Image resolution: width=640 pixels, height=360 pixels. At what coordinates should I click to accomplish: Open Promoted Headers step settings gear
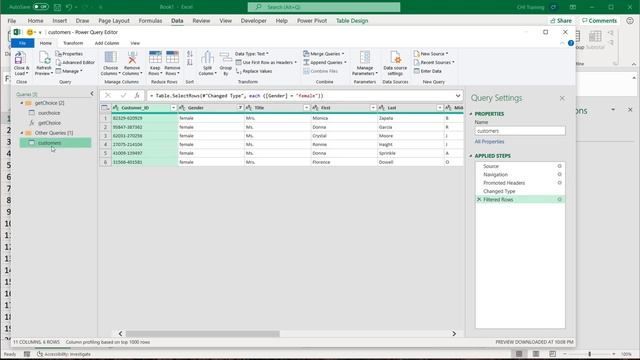coord(560,183)
